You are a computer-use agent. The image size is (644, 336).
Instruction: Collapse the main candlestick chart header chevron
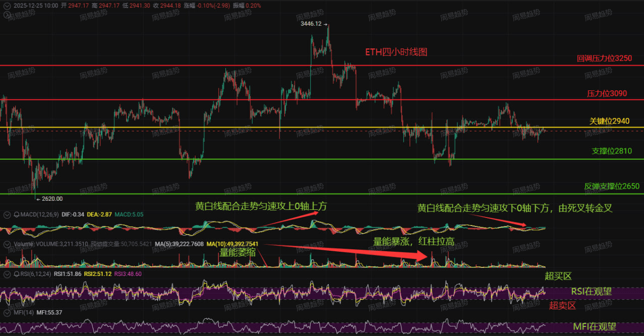7,5
